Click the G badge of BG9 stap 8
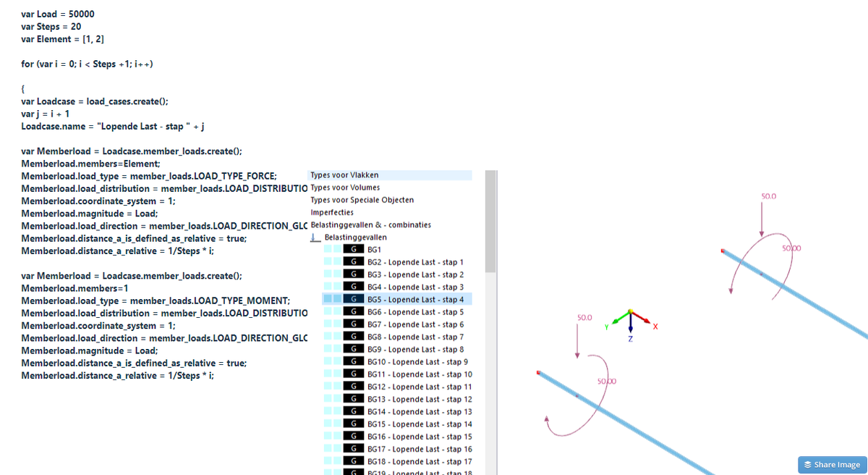The width and height of the screenshot is (868, 475). 353,349
